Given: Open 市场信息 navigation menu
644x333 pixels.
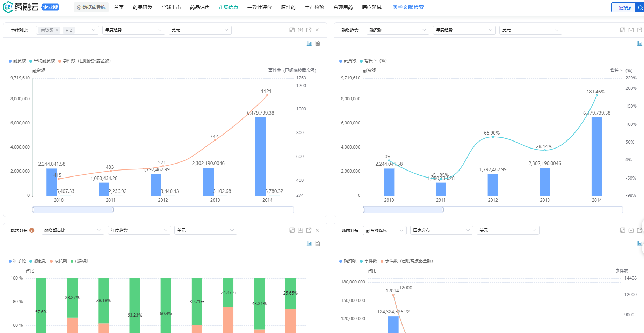Looking at the screenshot, I should [x=229, y=7].
